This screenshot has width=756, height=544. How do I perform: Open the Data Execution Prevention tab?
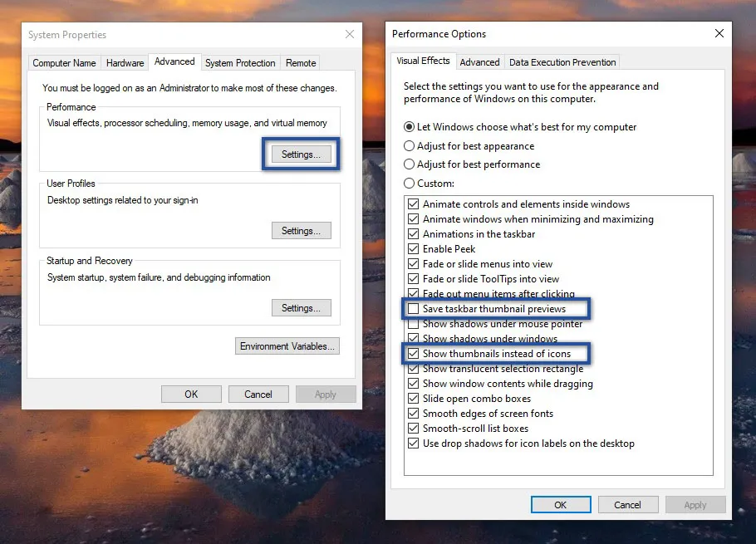[x=562, y=61]
